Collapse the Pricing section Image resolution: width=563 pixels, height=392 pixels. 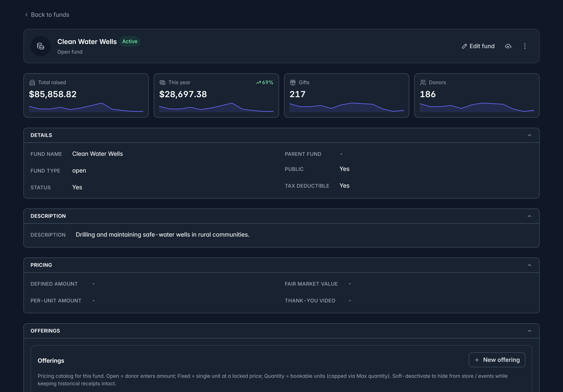tap(529, 265)
